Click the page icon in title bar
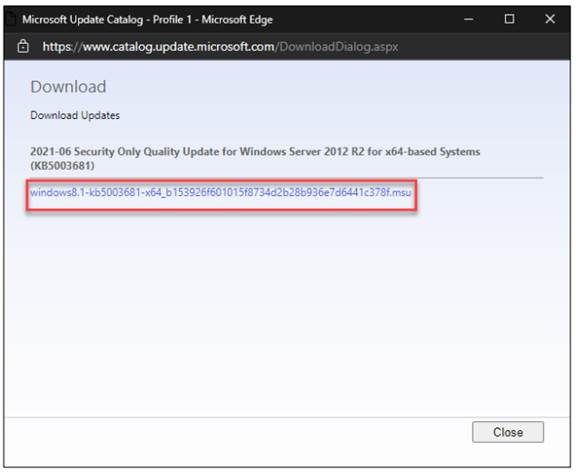576x472 pixels. coord(10,19)
